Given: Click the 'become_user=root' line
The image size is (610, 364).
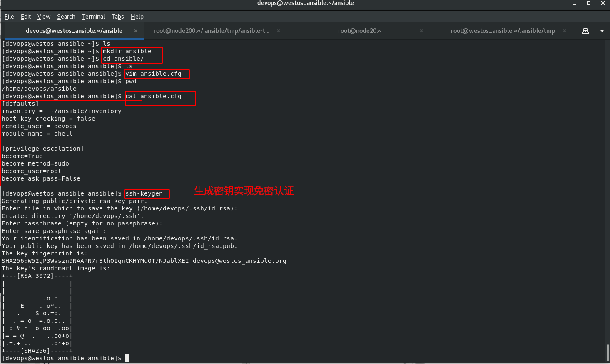Looking at the screenshot, I should pyautogui.click(x=32, y=171).
